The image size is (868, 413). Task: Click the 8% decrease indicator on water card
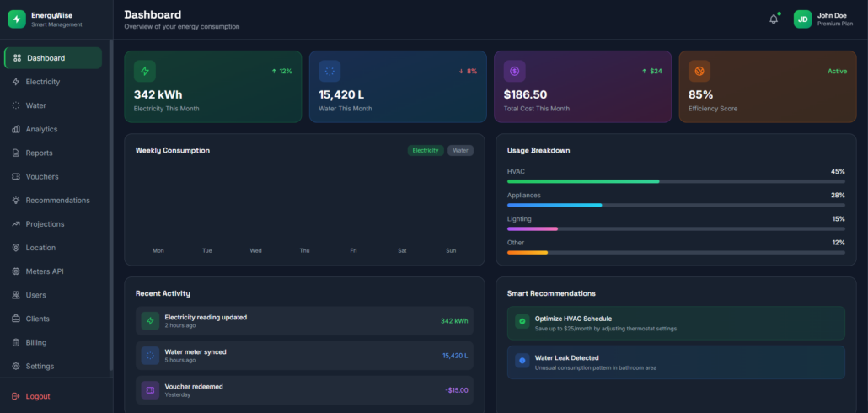click(x=468, y=72)
